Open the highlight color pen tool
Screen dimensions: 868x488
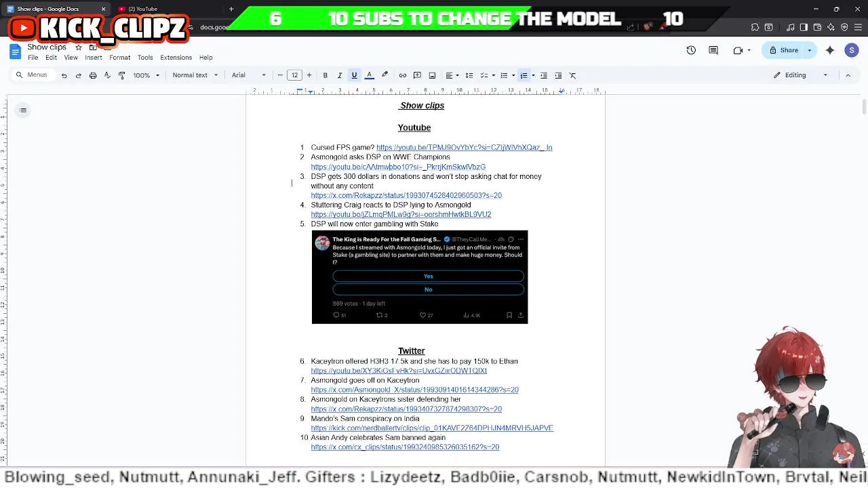[384, 75]
